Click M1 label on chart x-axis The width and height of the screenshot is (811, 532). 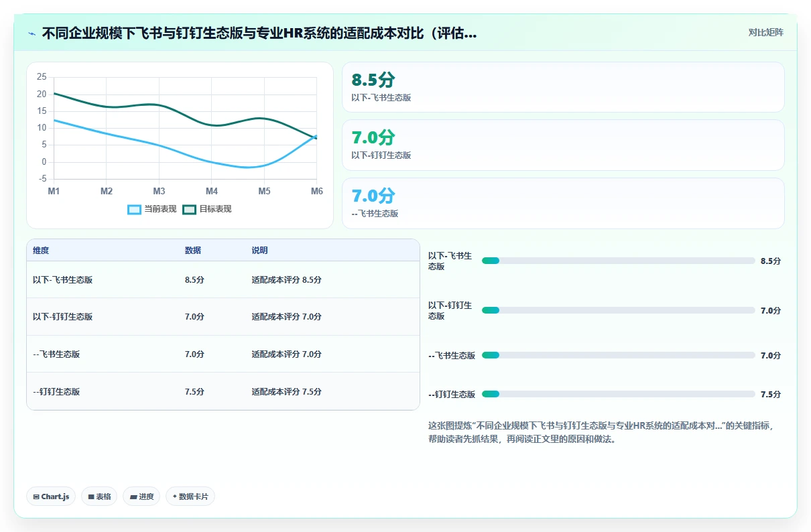click(x=54, y=191)
